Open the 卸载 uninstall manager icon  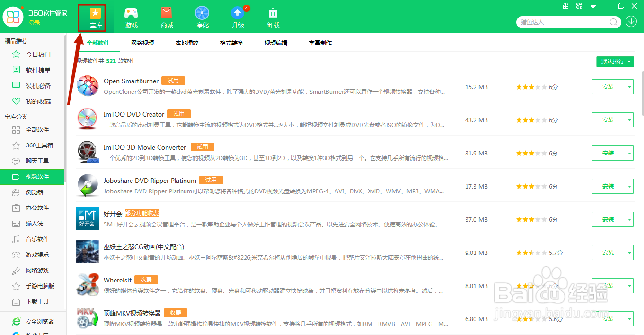click(x=273, y=17)
